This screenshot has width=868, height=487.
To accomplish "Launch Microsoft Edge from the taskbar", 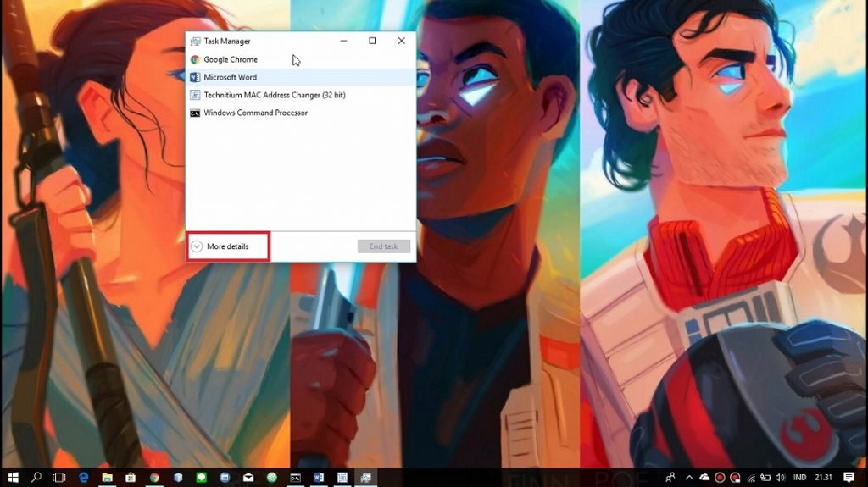I will (84, 478).
